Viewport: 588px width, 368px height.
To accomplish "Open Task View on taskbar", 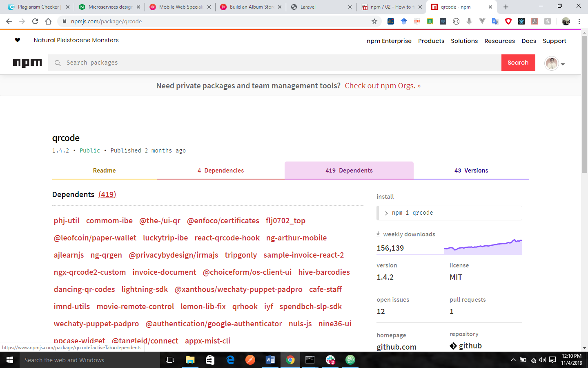I will tap(170, 360).
